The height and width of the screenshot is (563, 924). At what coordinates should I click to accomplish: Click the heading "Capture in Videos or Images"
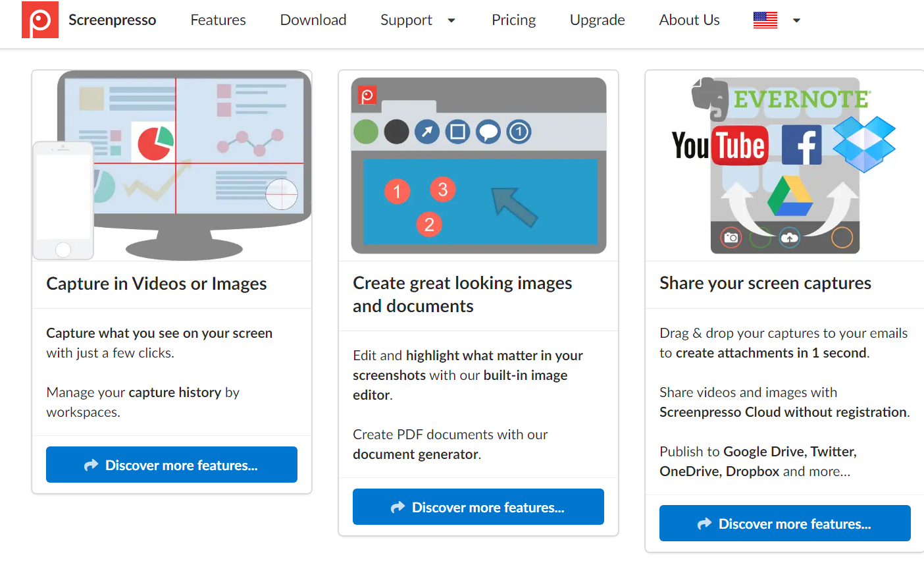click(x=157, y=284)
